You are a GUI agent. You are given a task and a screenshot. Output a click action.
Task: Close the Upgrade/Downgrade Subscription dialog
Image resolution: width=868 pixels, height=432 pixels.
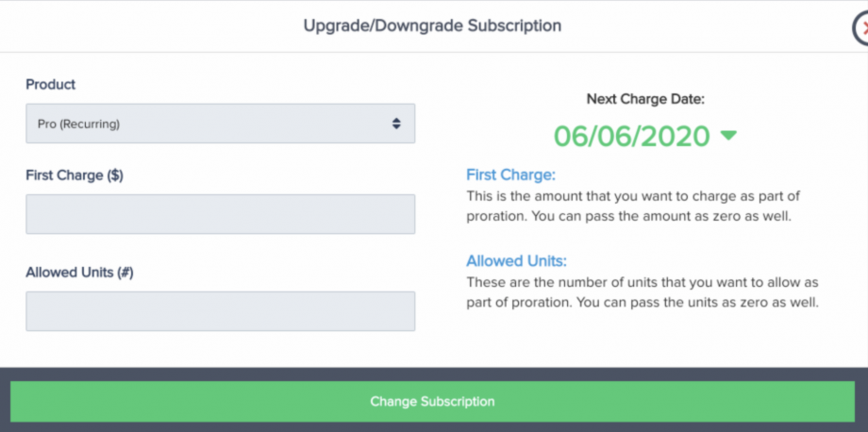coord(860,29)
